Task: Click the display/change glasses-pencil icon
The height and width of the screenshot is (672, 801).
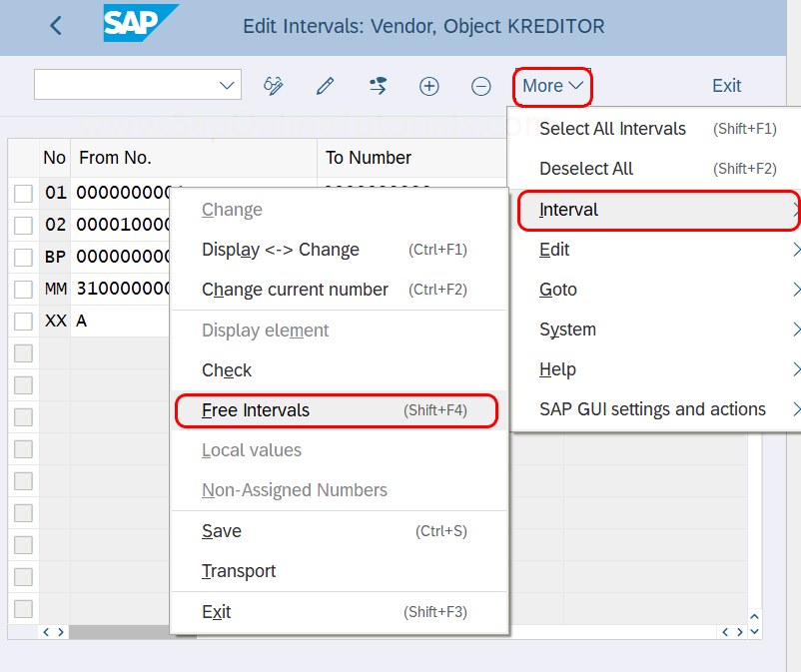Action: click(x=274, y=86)
